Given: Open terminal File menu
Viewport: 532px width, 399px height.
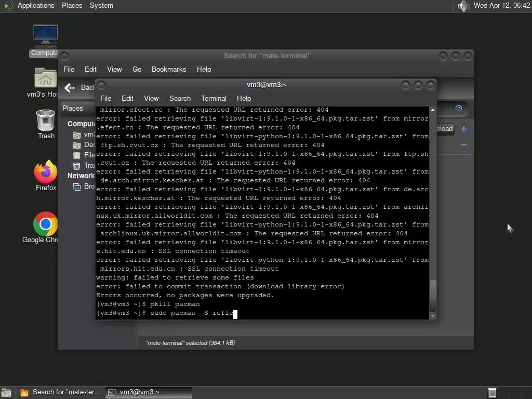Looking at the screenshot, I should (x=105, y=98).
